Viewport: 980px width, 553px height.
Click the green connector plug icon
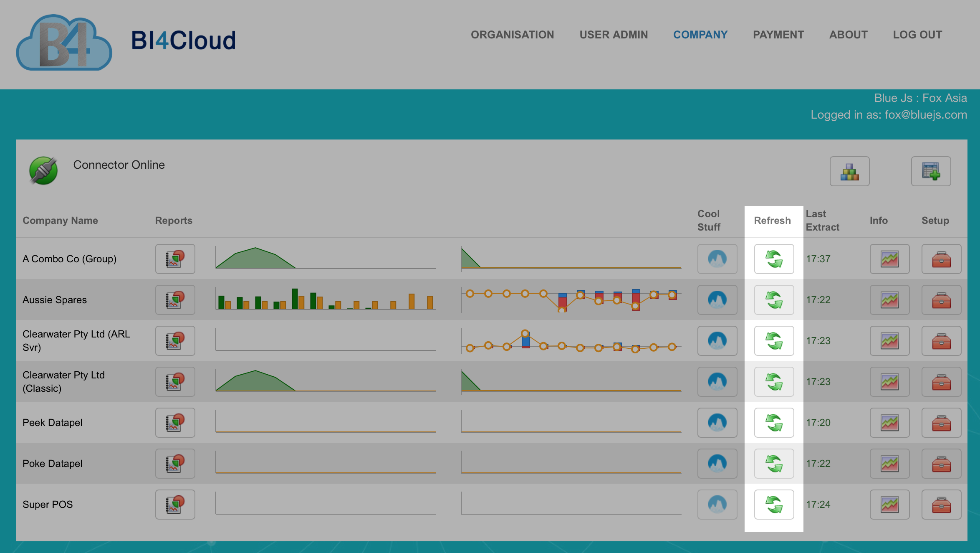[x=43, y=170]
